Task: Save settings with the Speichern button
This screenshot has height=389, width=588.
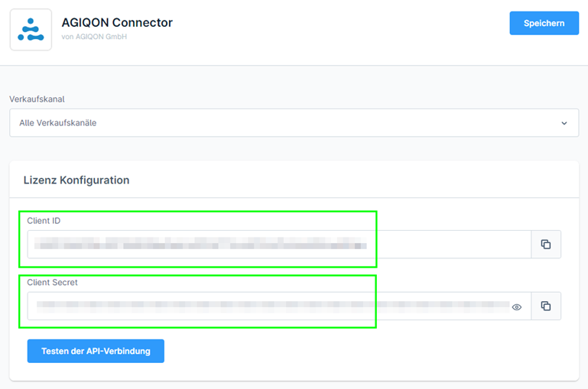Action: (544, 23)
